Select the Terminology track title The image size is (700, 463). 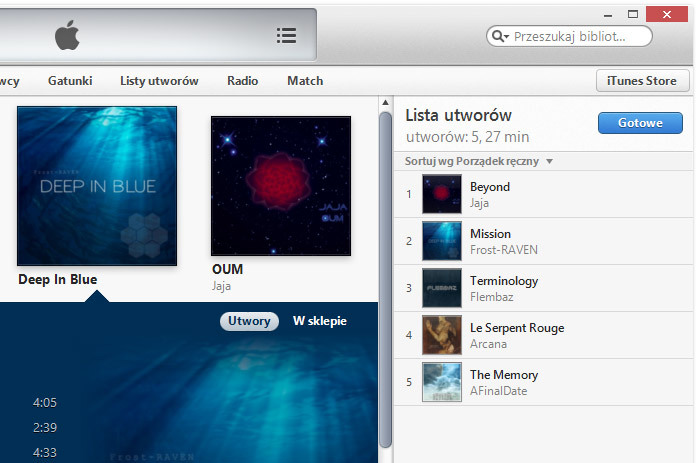(504, 281)
